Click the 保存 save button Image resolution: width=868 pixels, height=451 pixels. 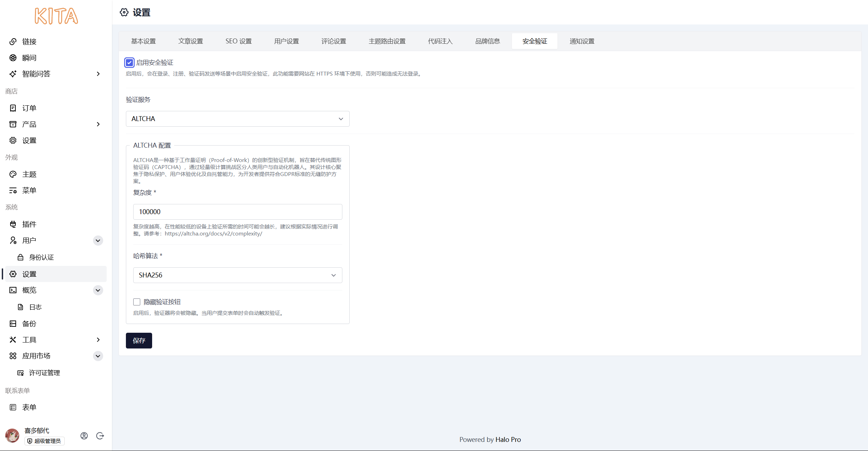(x=139, y=340)
